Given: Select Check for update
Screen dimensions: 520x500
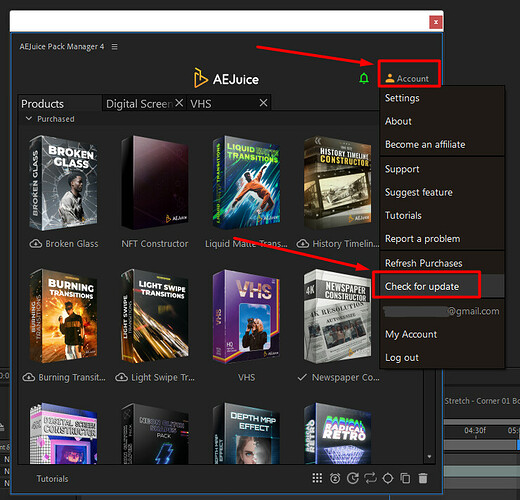Looking at the screenshot, I should 442,286.
